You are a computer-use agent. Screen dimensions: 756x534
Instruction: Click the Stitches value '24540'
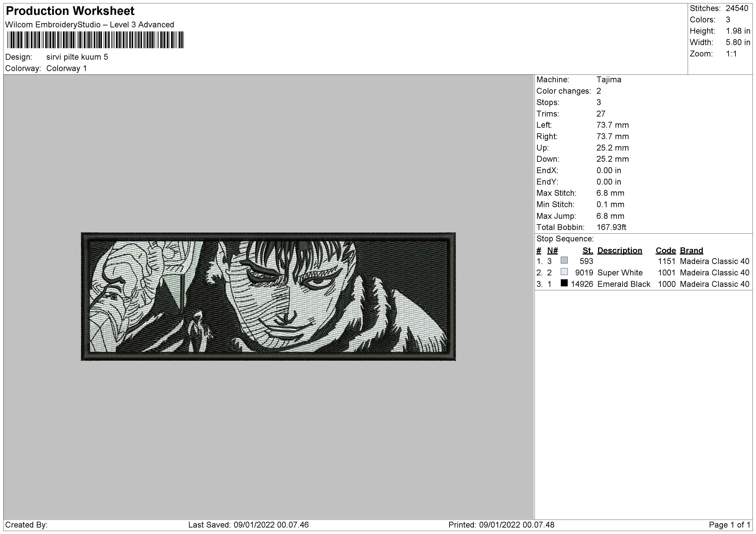point(737,9)
